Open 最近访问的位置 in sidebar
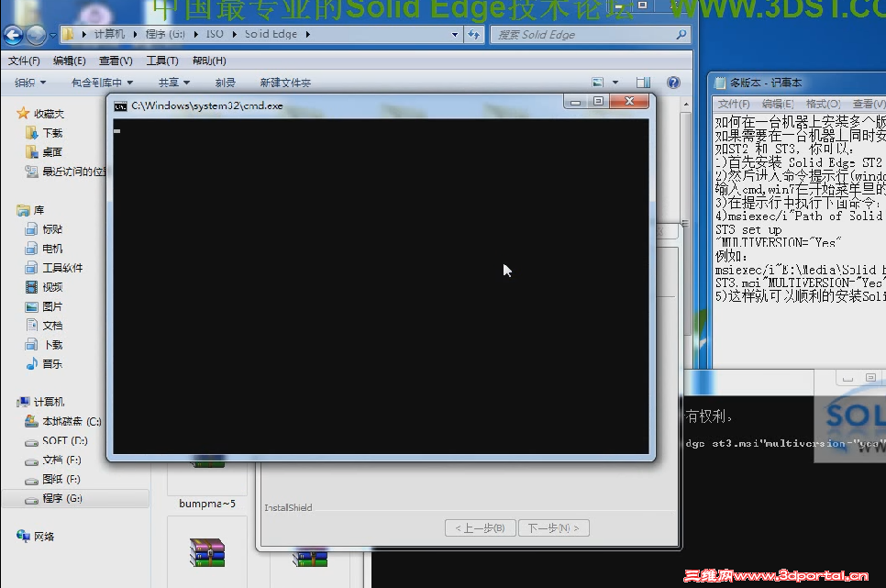The width and height of the screenshot is (886, 588). (65, 172)
